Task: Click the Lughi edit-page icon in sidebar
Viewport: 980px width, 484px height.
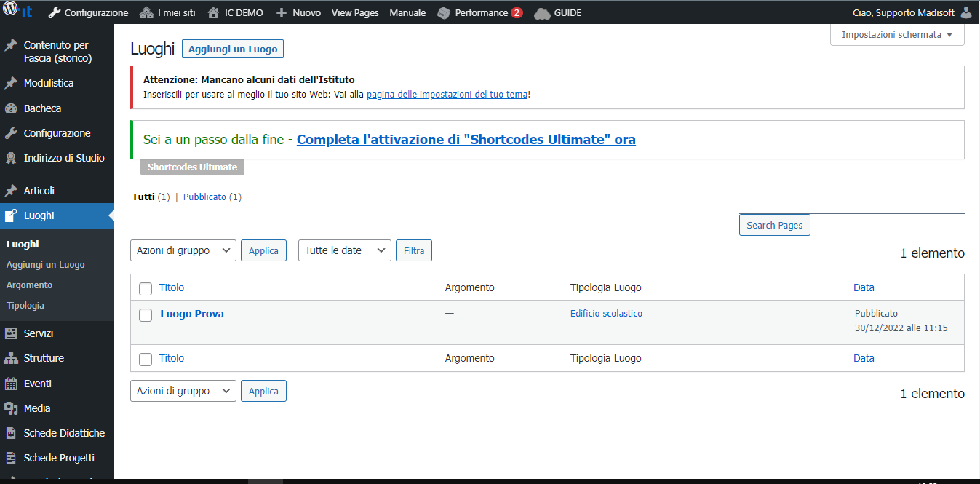Action: [x=11, y=215]
